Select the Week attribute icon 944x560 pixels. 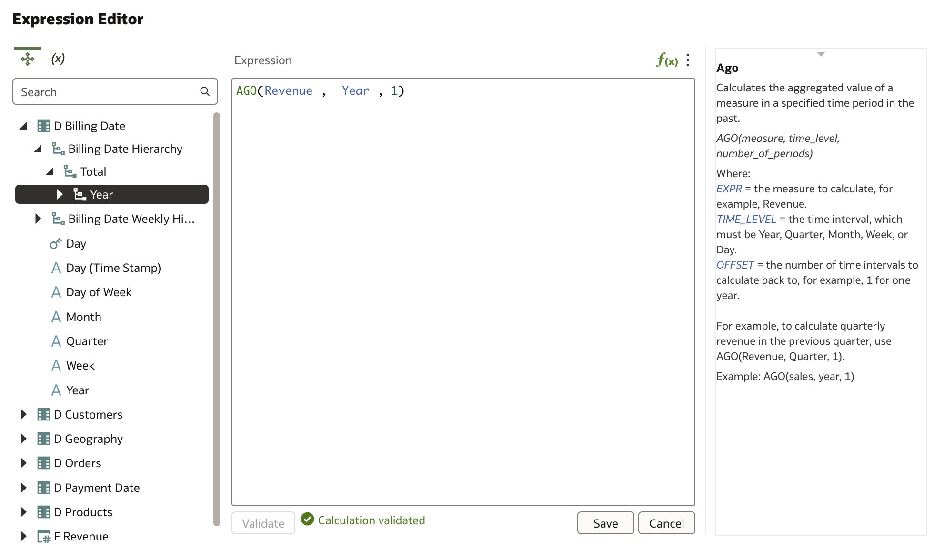56,365
